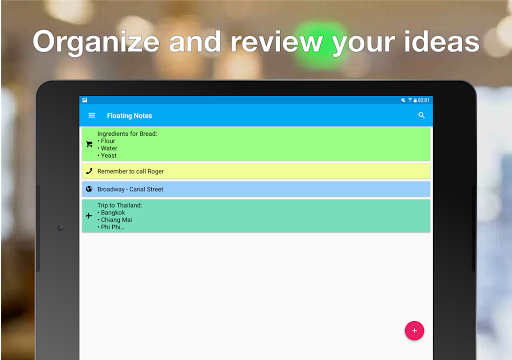
Task: Select the Yeast line in bread note
Action: (x=107, y=156)
